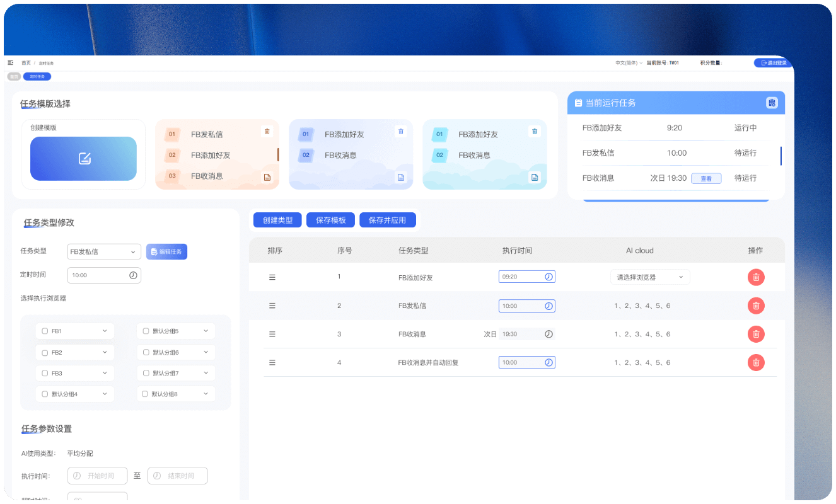The width and height of the screenshot is (836, 504).
Task: Click the clipboard icon in 当前运行任务 header
Action: tap(772, 103)
